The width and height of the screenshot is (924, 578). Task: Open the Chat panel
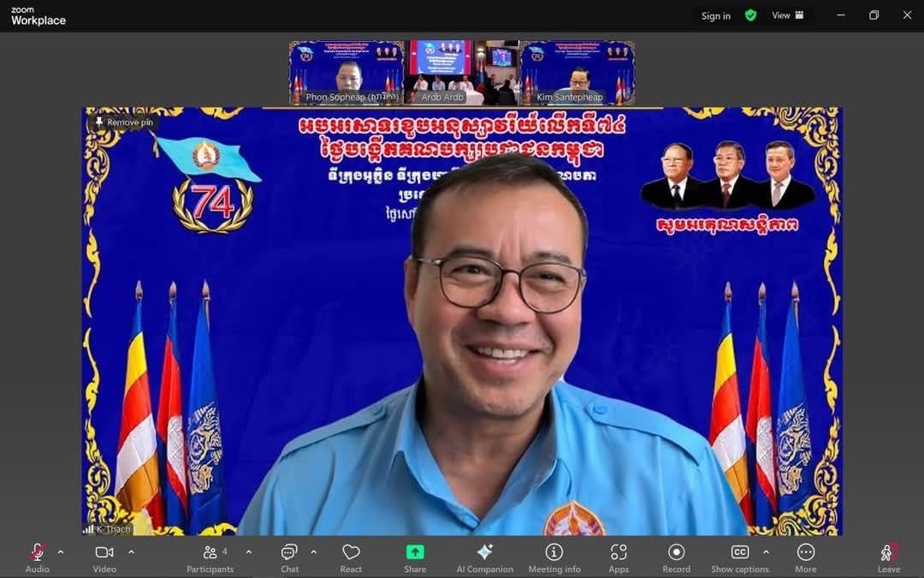[289, 556]
